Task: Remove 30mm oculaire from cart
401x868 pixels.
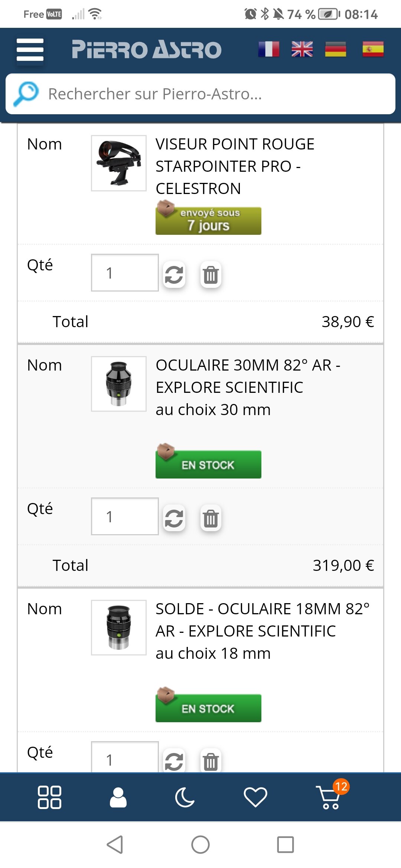Action: (x=211, y=518)
